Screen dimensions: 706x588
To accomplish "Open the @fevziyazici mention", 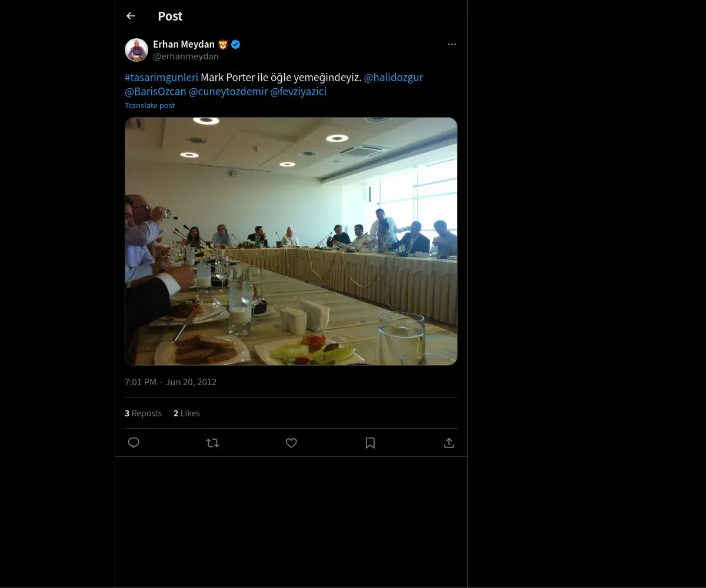I will click(298, 92).
